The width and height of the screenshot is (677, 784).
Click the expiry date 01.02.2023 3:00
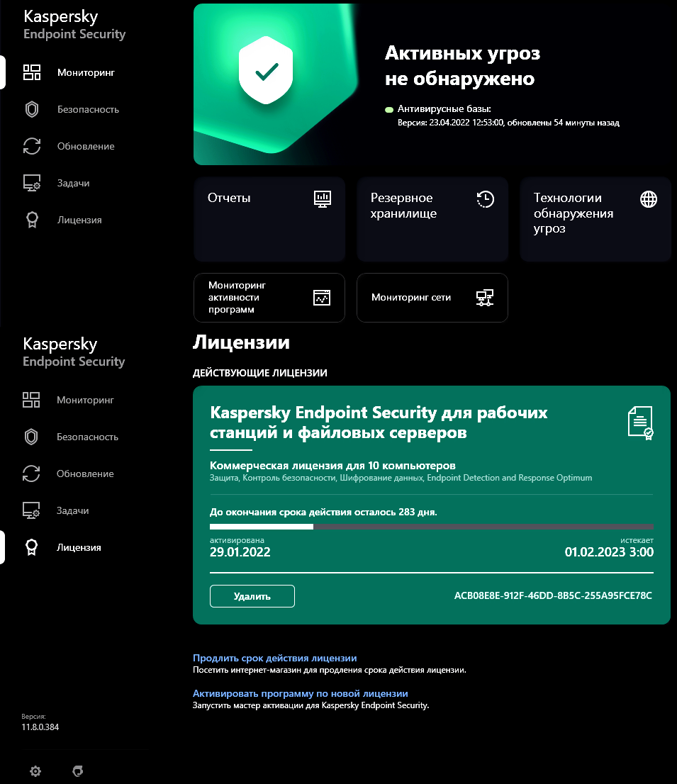pos(609,552)
